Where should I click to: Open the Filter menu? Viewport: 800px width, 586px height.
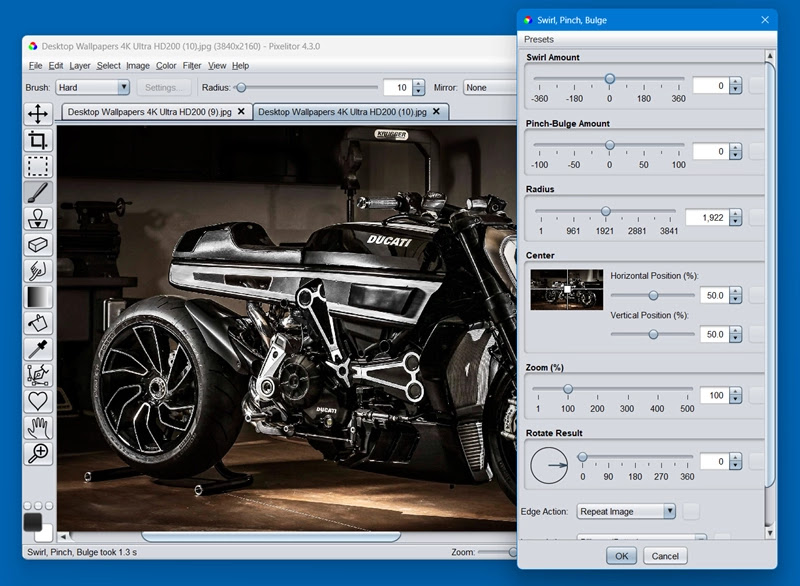coord(191,66)
